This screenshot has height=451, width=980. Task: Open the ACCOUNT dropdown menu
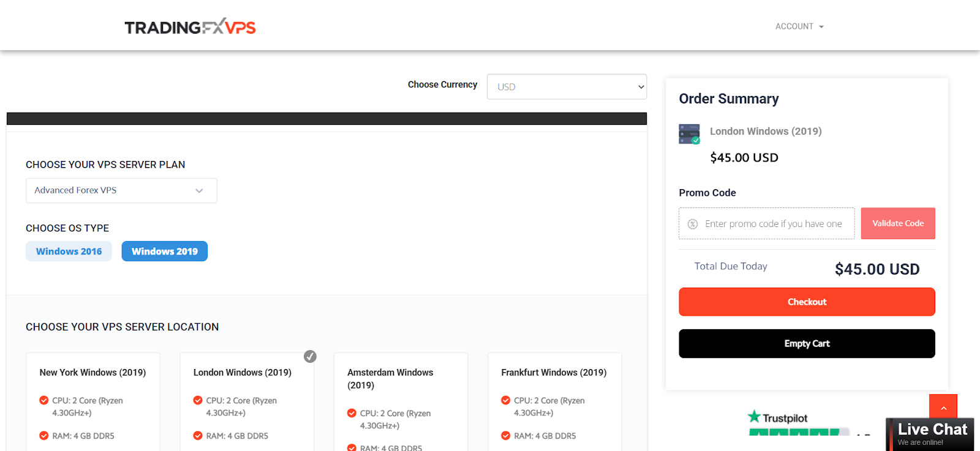(x=799, y=26)
